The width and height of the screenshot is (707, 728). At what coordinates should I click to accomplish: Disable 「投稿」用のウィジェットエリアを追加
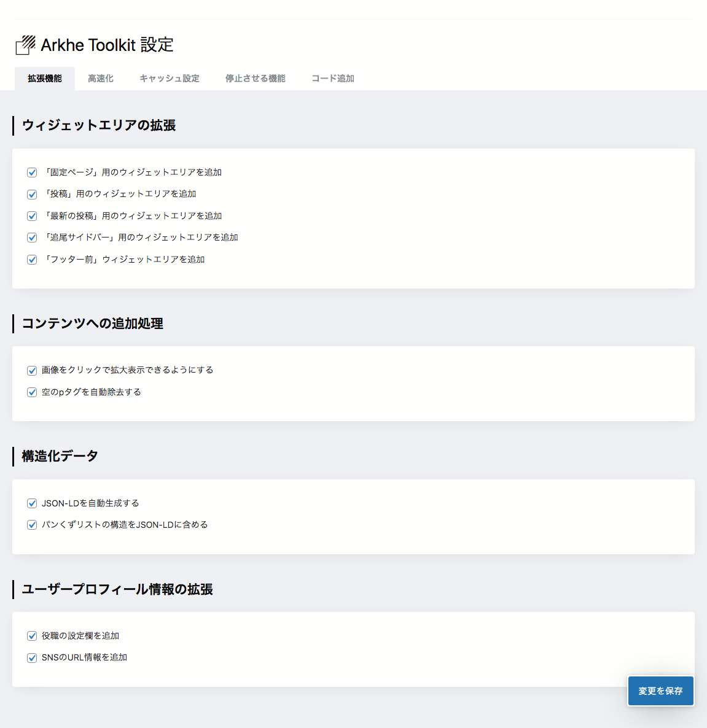click(32, 194)
